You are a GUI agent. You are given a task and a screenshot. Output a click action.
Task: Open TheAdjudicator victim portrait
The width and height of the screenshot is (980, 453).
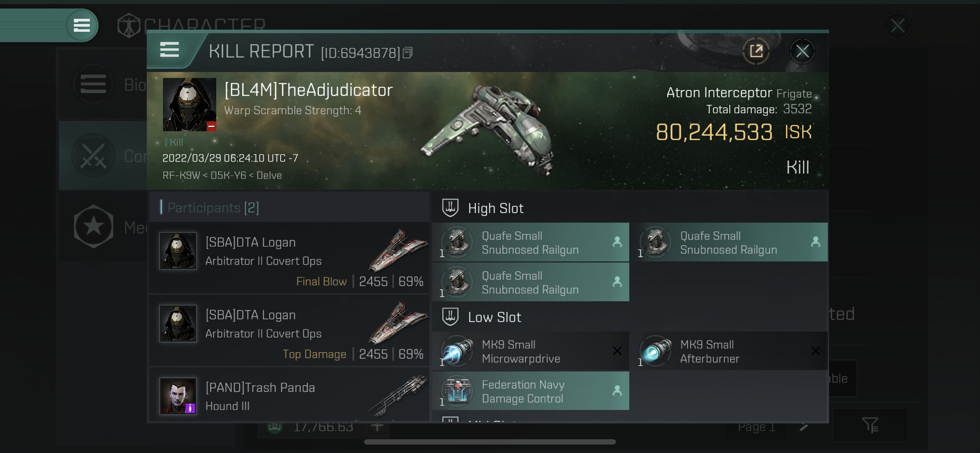[189, 104]
